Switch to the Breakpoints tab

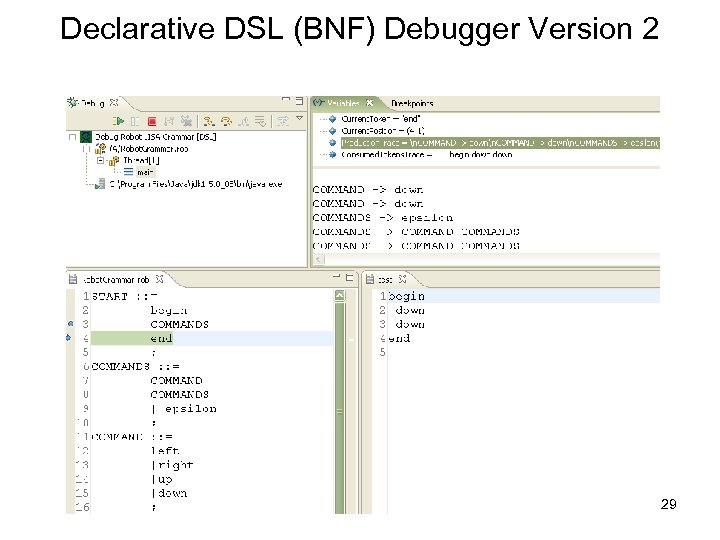tap(412, 103)
